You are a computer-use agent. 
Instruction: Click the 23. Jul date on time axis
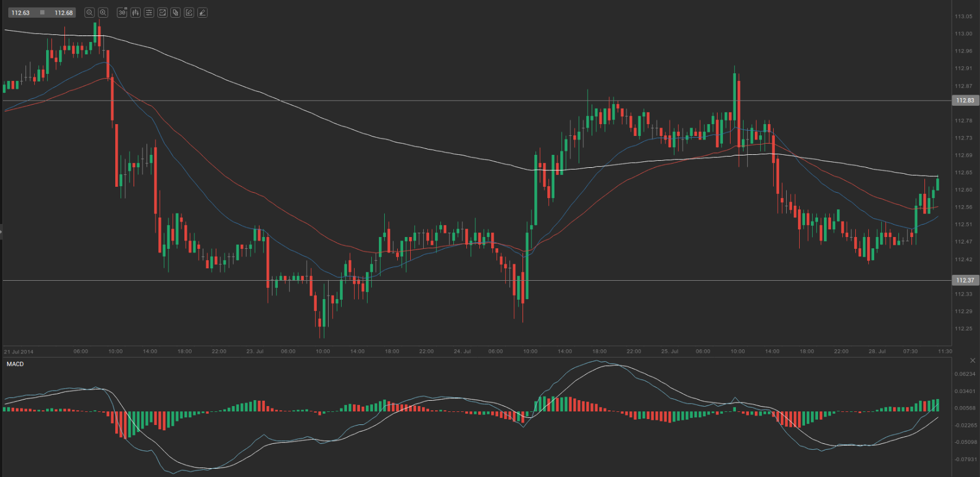(x=255, y=351)
